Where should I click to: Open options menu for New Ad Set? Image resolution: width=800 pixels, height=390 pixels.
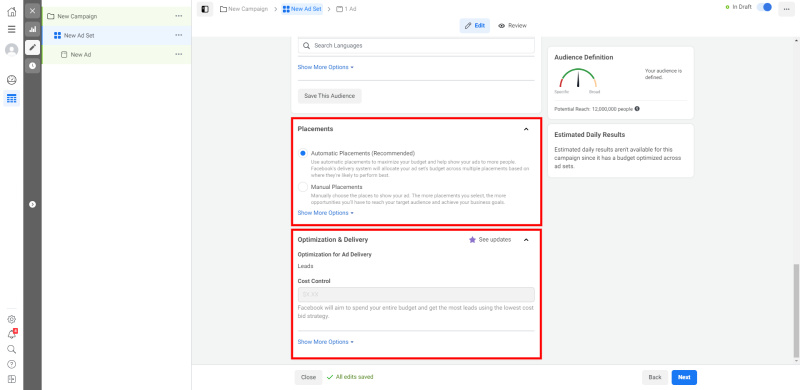pyautogui.click(x=179, y=35)
